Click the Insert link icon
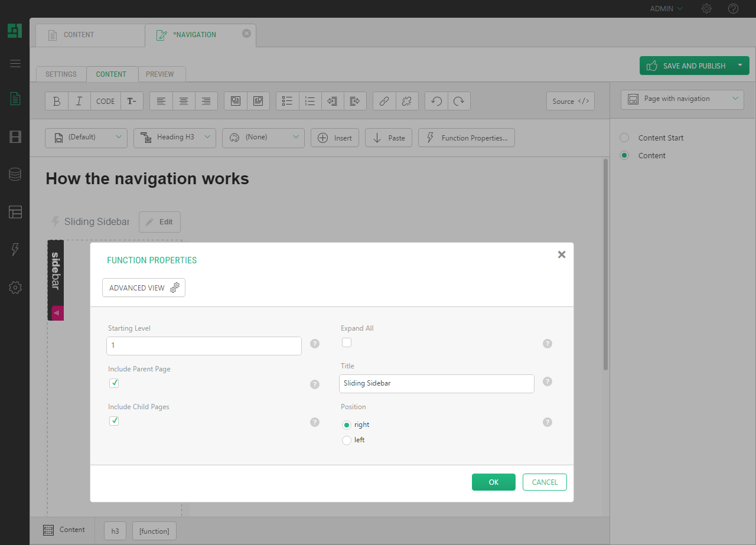The width and height of the screenshot is (756, 545). tap(384, 101)
